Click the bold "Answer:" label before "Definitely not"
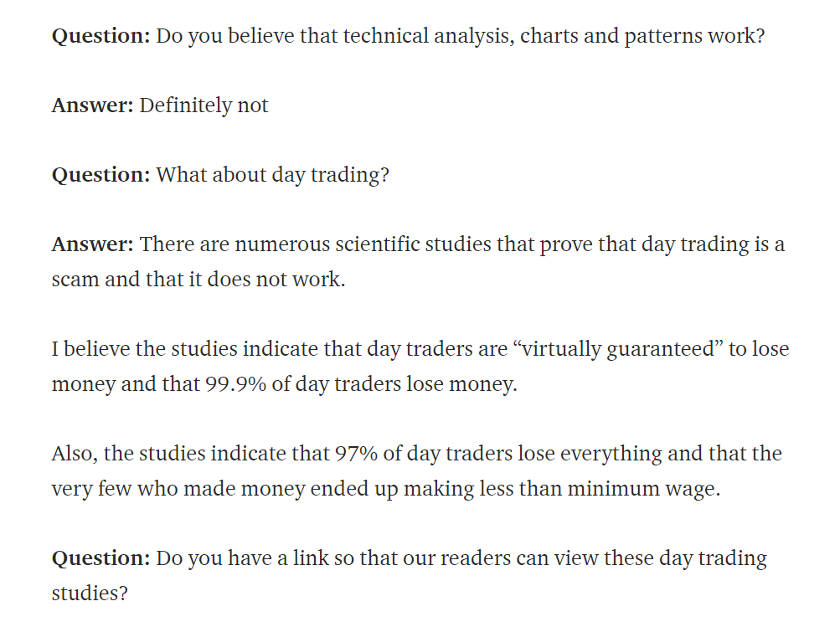This screenshot has height=627, width=840. coord(92,105)
